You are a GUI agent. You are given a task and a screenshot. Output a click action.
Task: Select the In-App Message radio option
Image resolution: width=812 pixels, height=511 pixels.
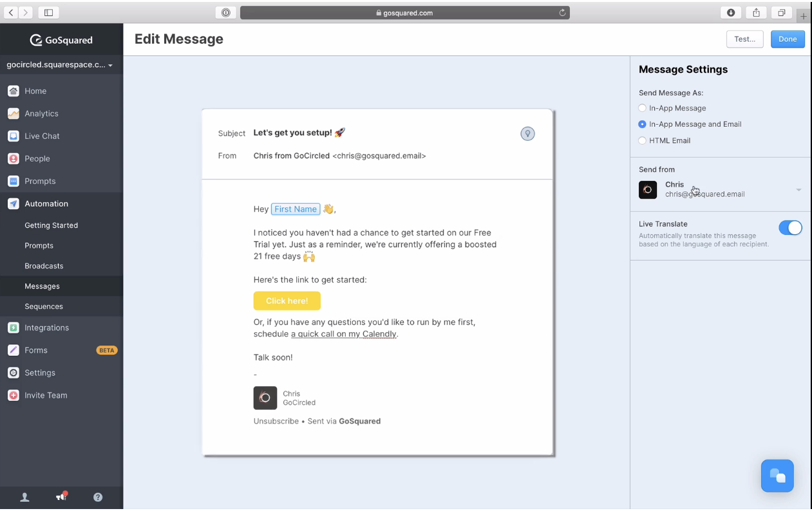coord(642,108)
